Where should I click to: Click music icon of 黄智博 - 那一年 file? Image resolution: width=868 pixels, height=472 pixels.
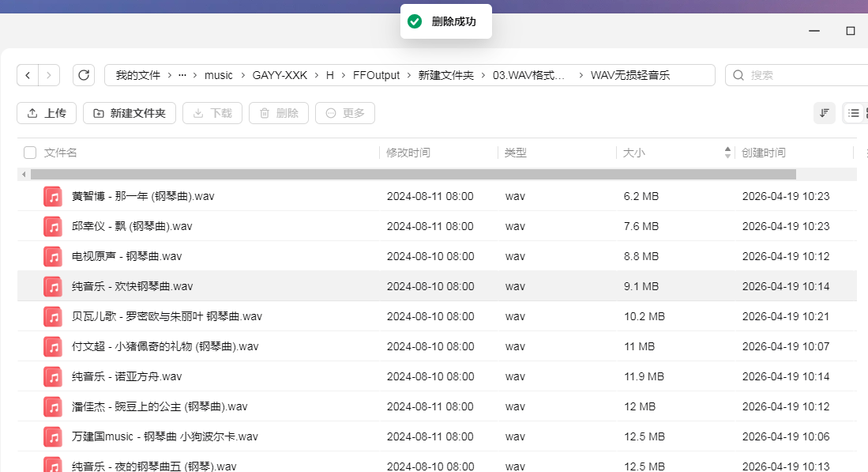(53, 196)
